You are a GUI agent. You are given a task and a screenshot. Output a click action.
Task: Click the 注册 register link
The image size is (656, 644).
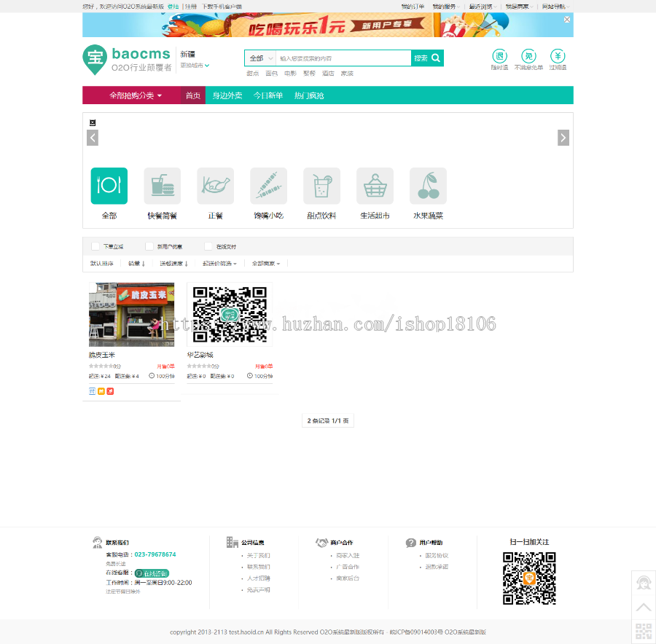coord(191,7)
